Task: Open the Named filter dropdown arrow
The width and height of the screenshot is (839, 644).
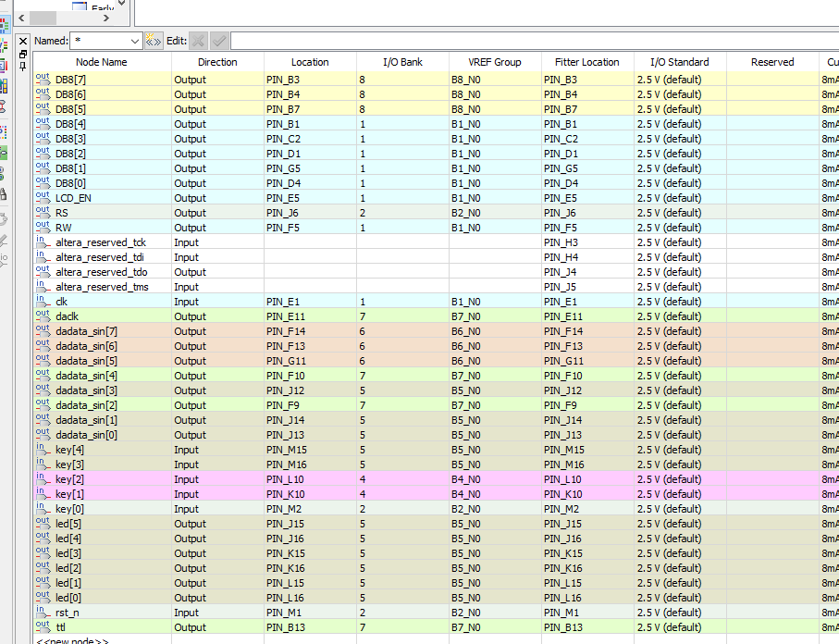Action: [135, 42]
